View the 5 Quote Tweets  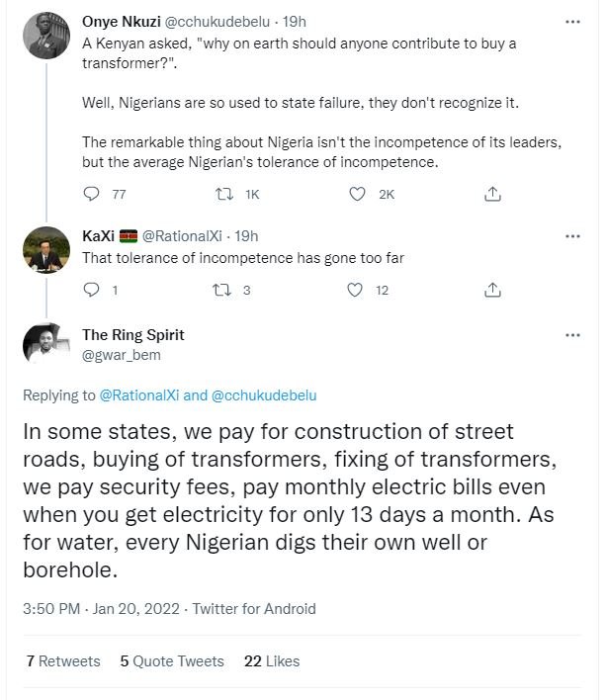click(x=171, y=660)
